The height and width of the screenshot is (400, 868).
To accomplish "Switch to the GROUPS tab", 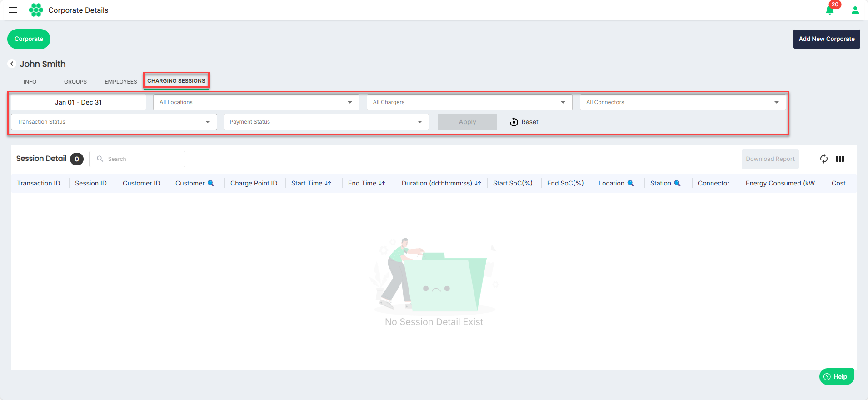I will point(75,82).
